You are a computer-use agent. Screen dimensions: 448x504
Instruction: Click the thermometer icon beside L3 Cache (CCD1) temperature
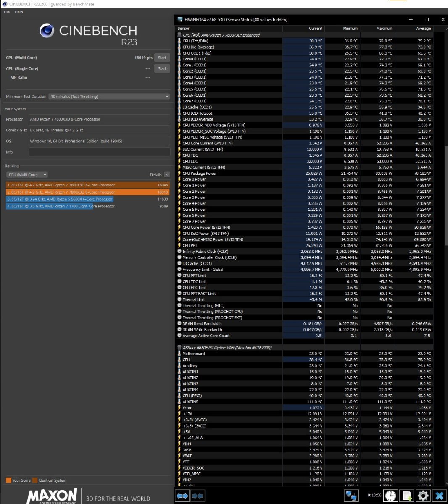pos(179,107)
